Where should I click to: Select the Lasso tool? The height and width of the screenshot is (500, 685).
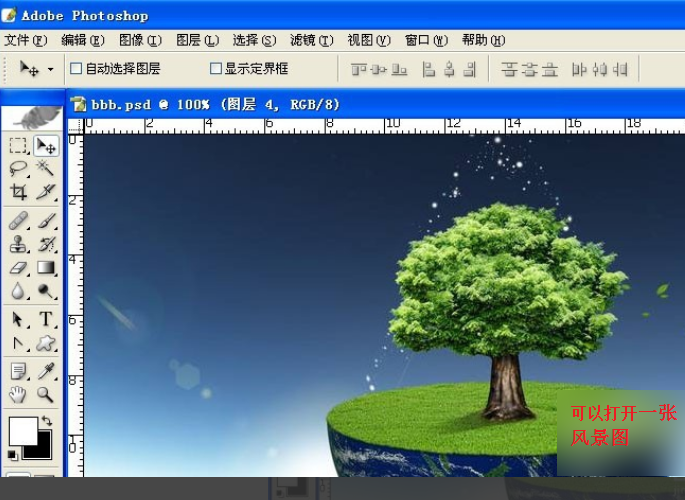click(18, 169)
